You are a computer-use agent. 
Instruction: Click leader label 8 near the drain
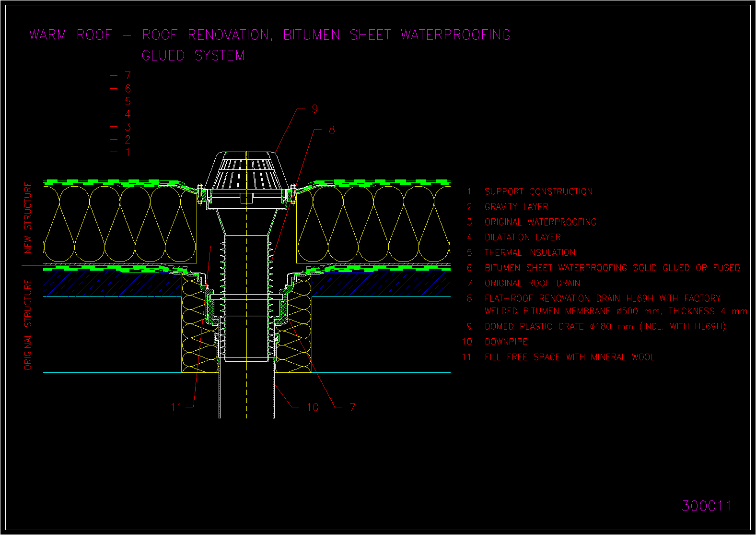[332, 130]
